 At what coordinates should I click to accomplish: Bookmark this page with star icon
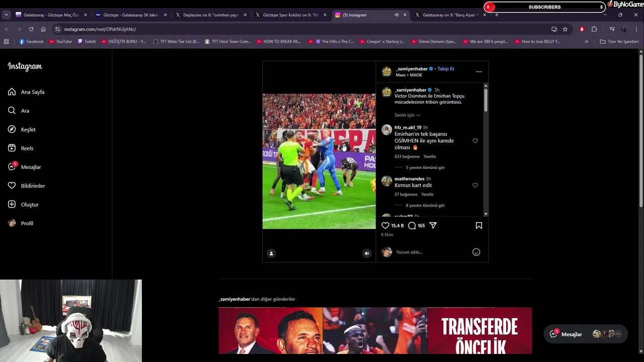click(565, 29)
